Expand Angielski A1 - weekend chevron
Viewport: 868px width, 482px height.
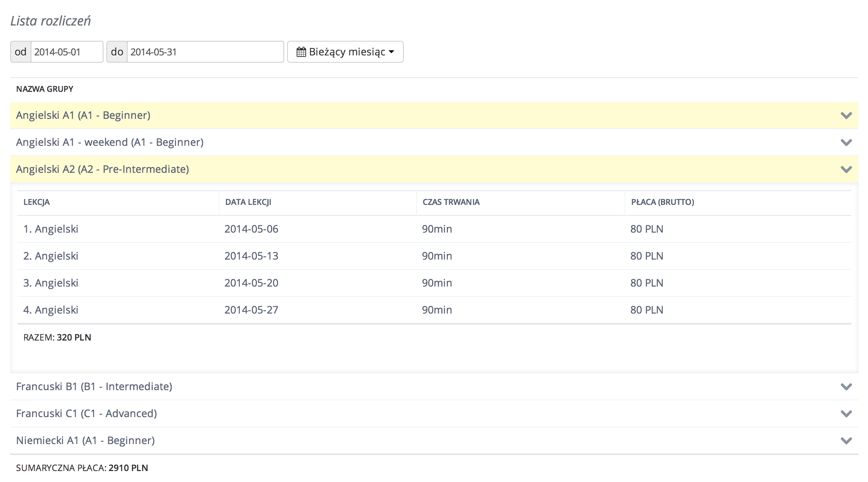click(846, 143)
